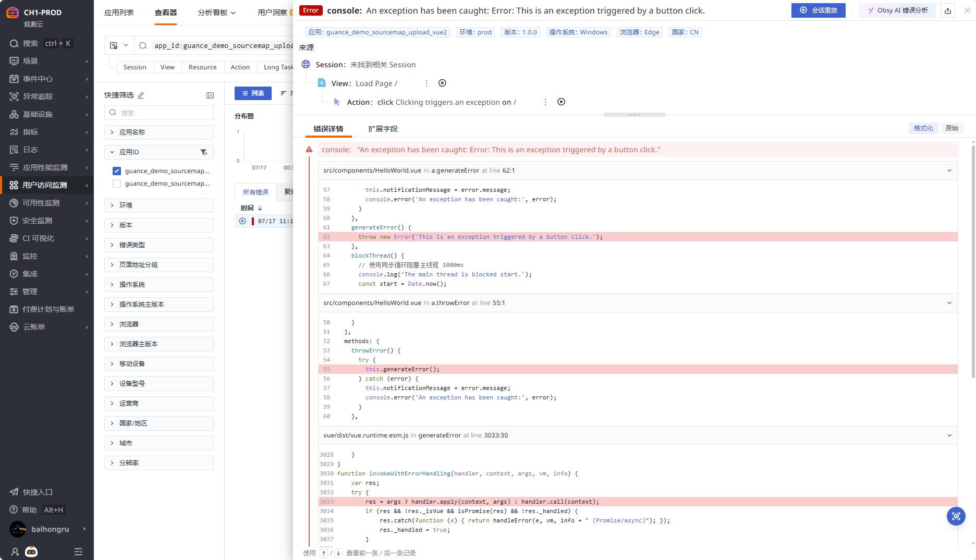The height and width of the screenshot is (560, 976).
Task: Uncheck first guance_demo_sourcemap app ID
Action: (117, 171)
